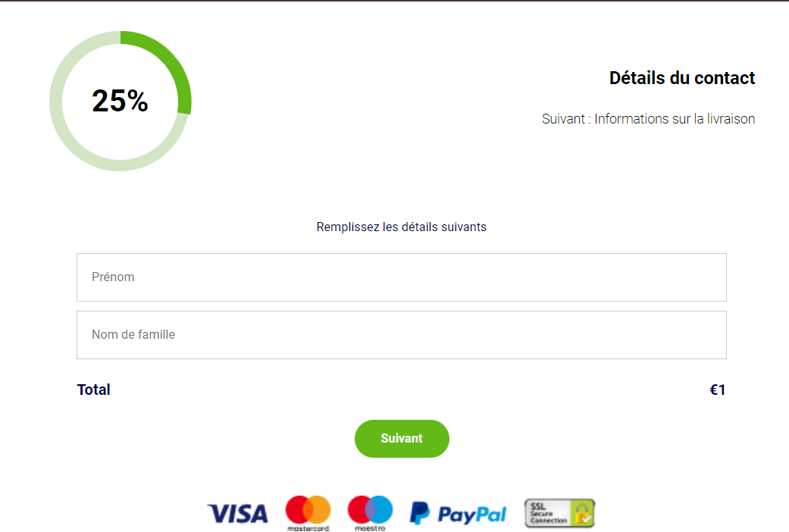This screenshot has height=532, width=789.
Task: Click the VISA payment logo
Action: [x=238, y=514]
